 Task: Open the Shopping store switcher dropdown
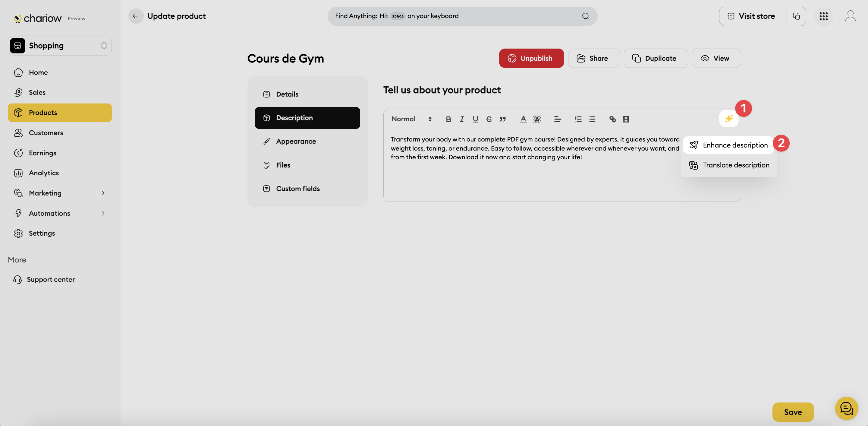tap(60, 46)
